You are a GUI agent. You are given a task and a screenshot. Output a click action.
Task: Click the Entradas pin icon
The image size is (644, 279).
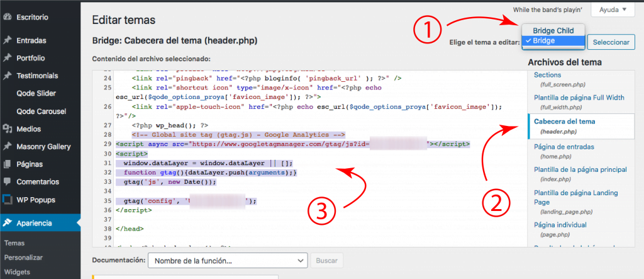7,40
